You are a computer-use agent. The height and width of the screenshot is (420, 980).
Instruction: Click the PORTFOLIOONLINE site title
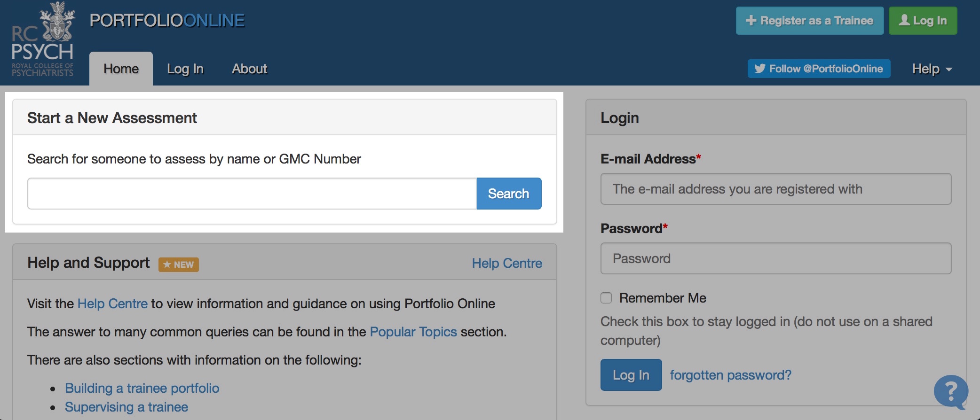[167, 21]
